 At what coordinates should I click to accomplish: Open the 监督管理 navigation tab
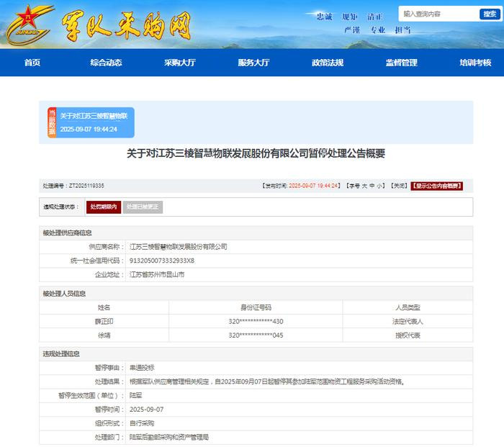click(x=402, y=63)
